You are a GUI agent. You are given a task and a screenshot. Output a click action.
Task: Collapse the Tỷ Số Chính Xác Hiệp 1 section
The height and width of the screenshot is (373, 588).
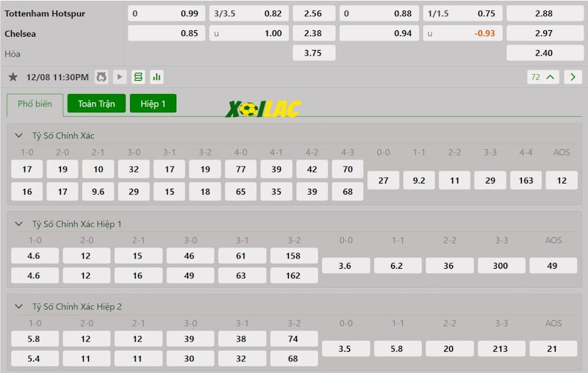(19, 224)
